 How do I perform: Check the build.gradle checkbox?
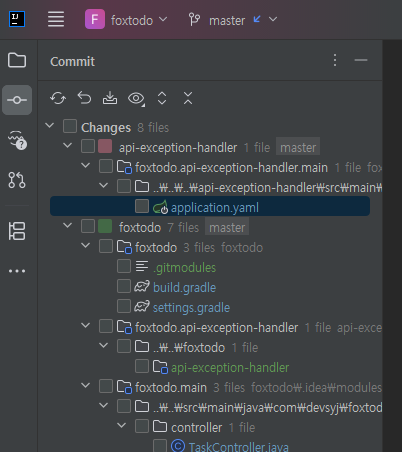click(124, 286)
